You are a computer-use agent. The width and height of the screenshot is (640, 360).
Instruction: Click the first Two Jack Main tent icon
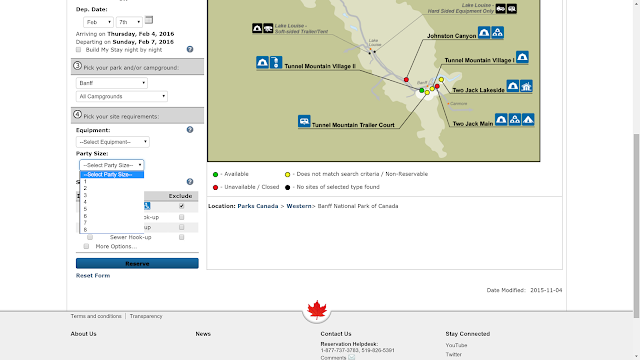(501, 120)
